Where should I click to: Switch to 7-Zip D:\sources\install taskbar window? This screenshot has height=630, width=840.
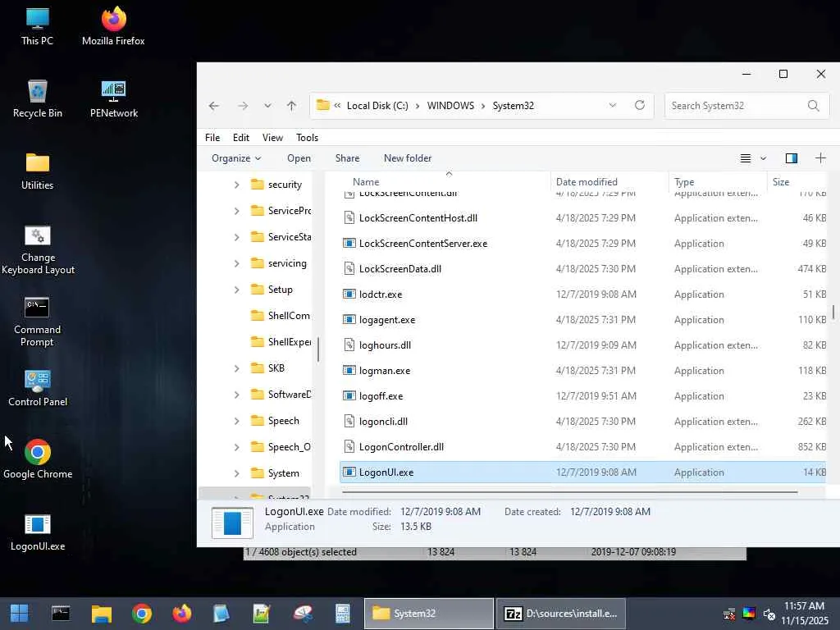pyautogui.click(x=561, y=614)
